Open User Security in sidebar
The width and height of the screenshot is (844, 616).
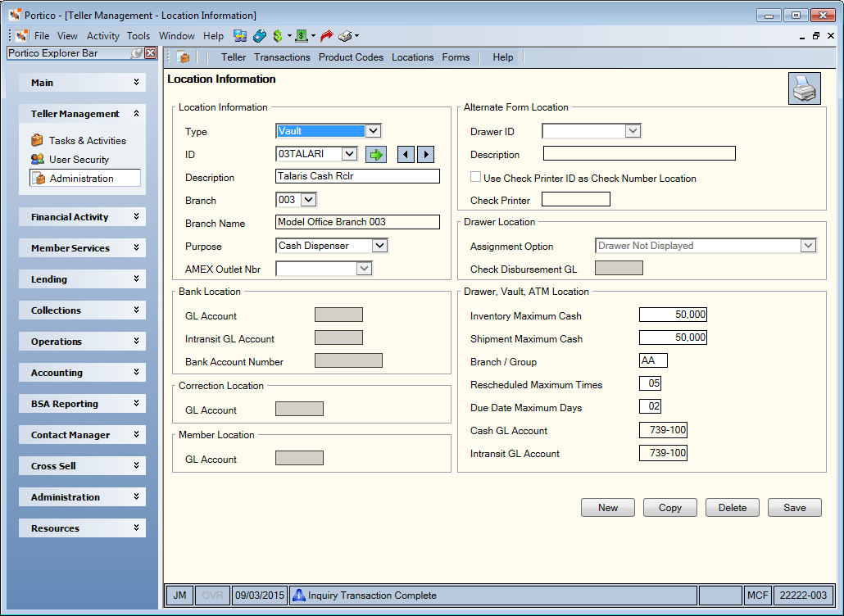click(79, 159)
